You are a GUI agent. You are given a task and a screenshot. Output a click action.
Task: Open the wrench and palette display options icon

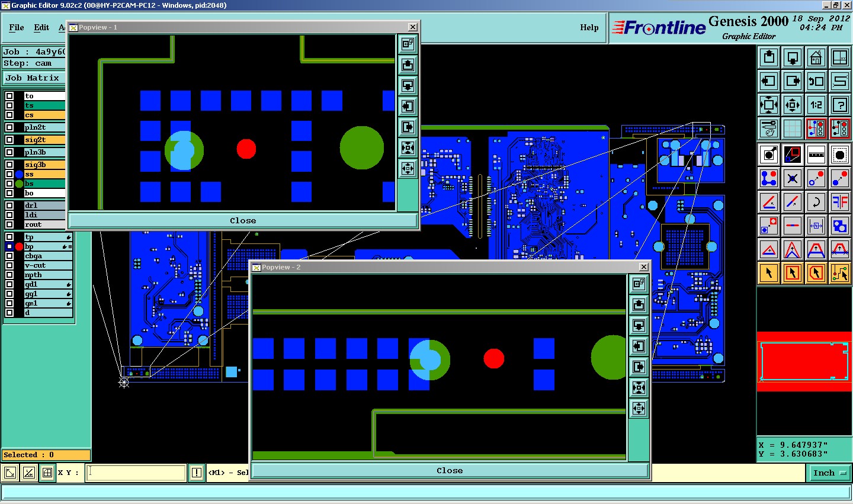coord(769,128)
